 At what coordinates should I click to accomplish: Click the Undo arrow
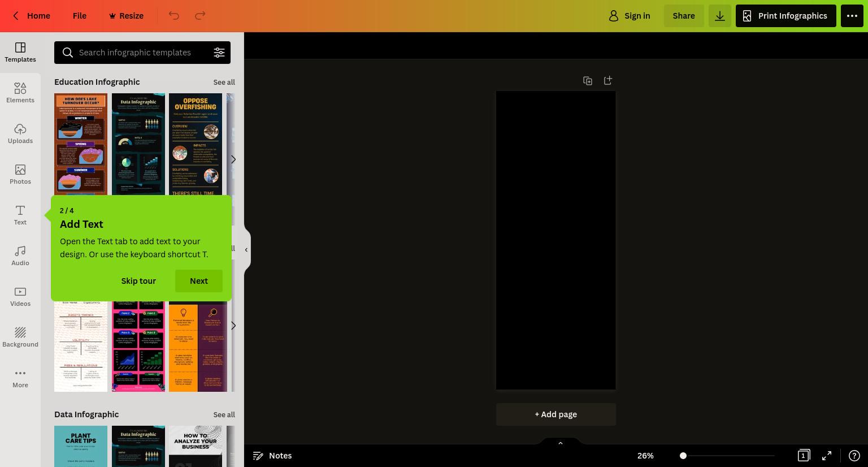click(x=174, y=16)
